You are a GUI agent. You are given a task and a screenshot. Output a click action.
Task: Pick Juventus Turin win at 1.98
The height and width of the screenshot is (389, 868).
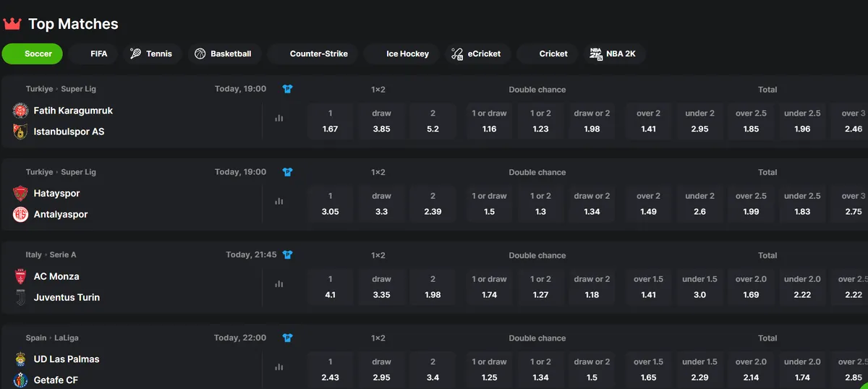tap(433, 286)
